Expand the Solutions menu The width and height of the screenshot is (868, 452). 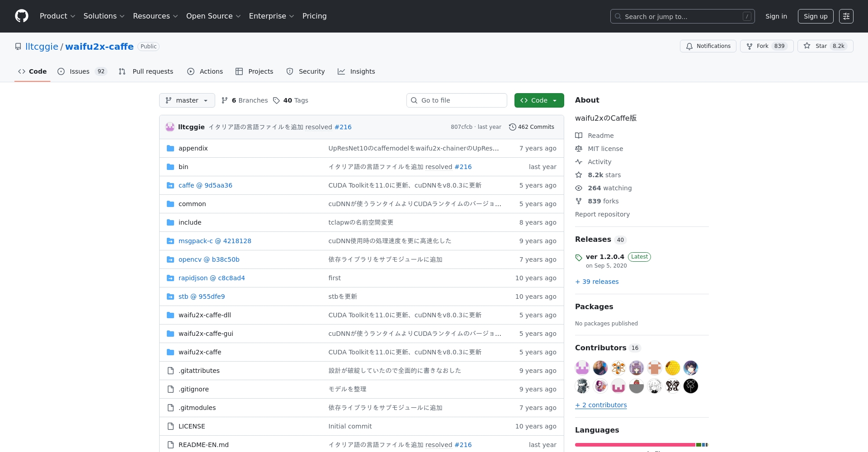[104, 16]
